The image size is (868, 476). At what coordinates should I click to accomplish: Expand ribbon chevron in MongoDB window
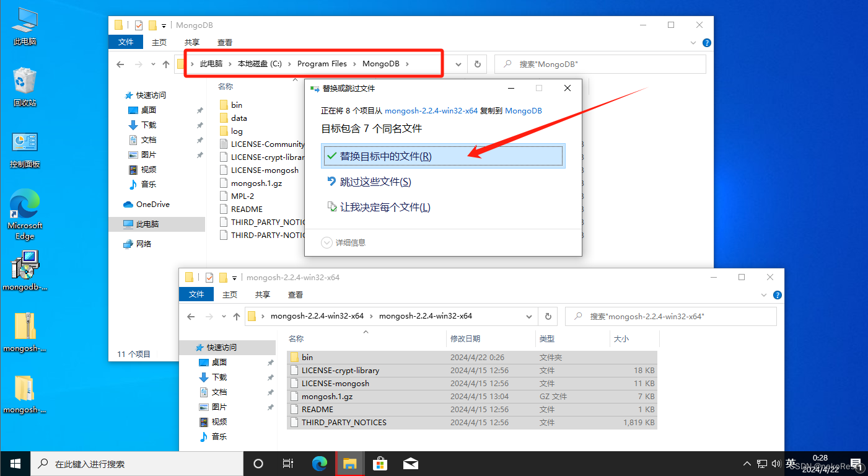[694, 43]
